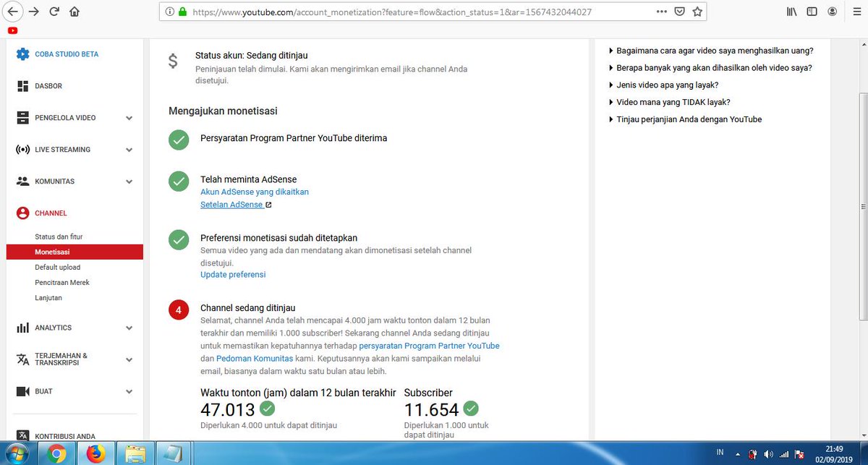Image resolution: width=868 pixels, height=465 pixels.
Task: Switch to Firefox in the taskbar
Action: click(95, 454)
